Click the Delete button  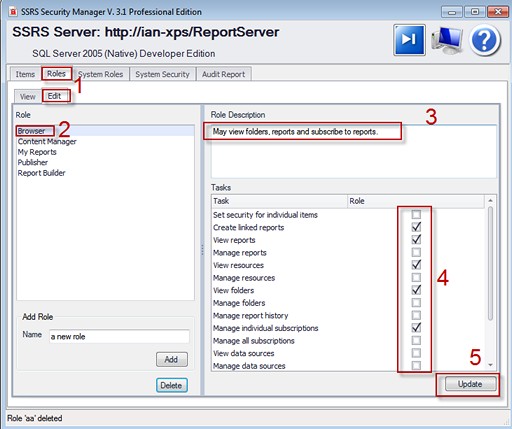pos(172,385)
